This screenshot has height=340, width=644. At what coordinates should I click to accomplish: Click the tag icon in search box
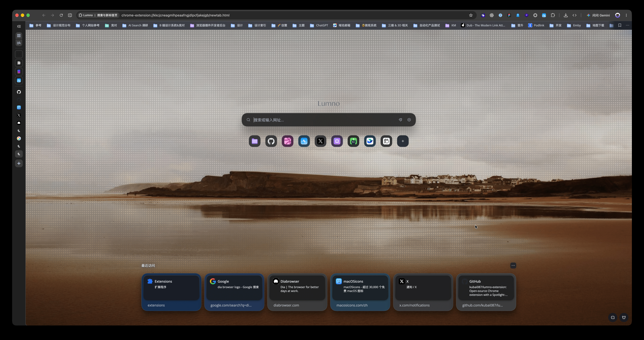coord(400,120)
